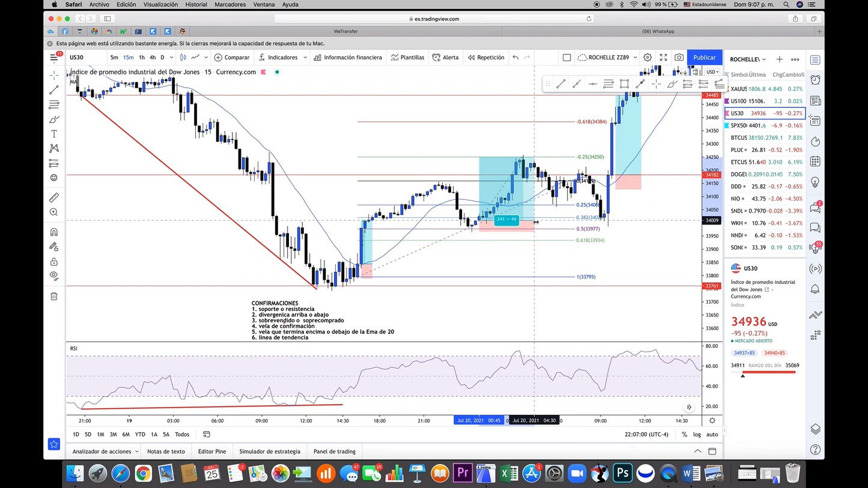
Task: Open the USD currency dropdown
Action: (x=712, y=72)
